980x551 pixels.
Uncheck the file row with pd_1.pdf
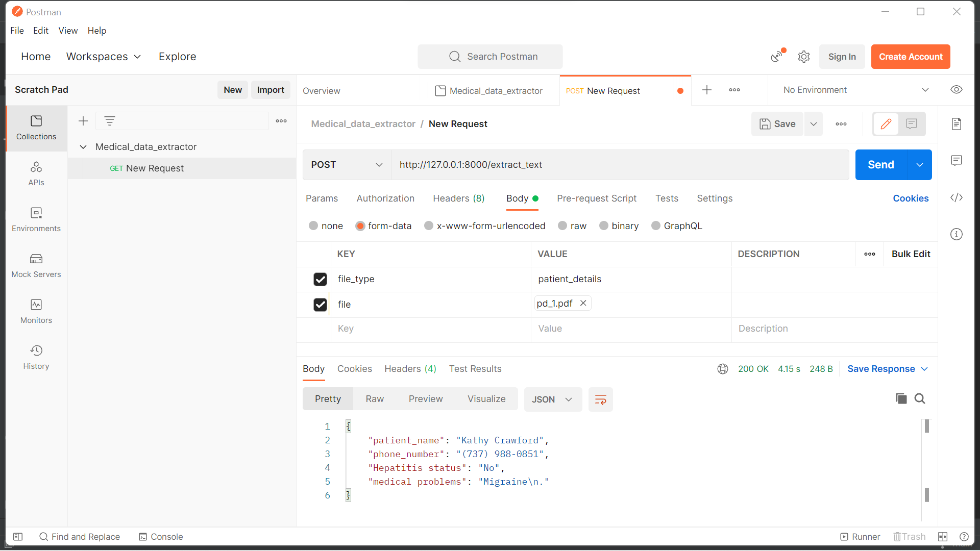(x=320, y=305)
